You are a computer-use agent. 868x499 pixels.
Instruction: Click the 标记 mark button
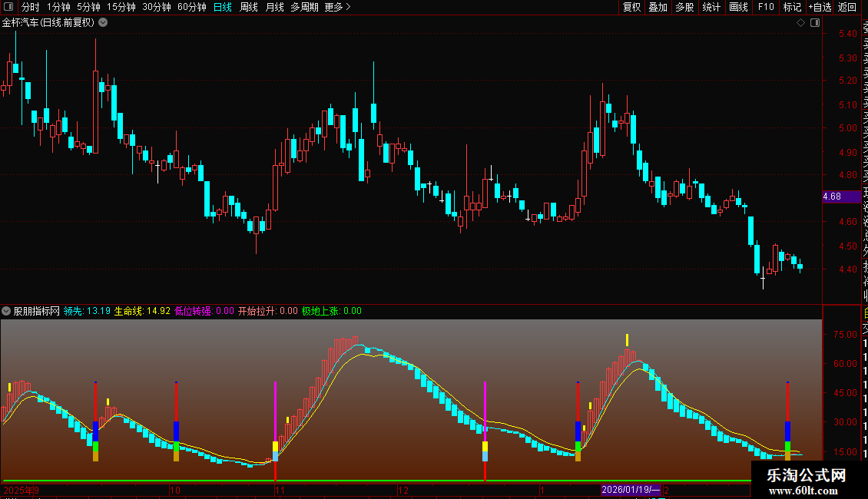792,7
